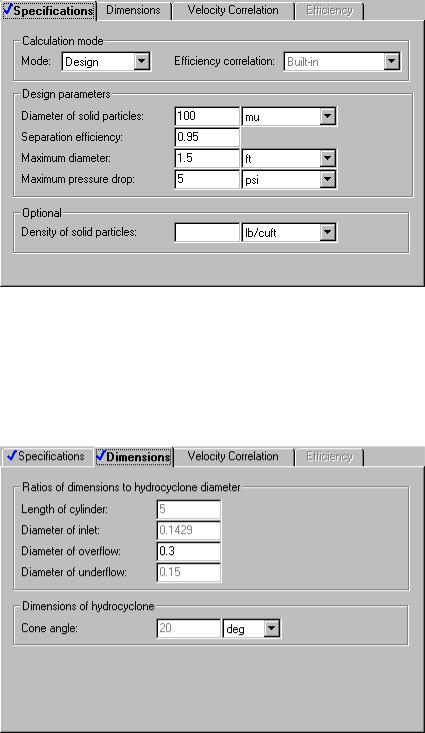The image size is (425, 733).
Task: Click the Maximum diameter field showing 1.5
Action: 207,158
